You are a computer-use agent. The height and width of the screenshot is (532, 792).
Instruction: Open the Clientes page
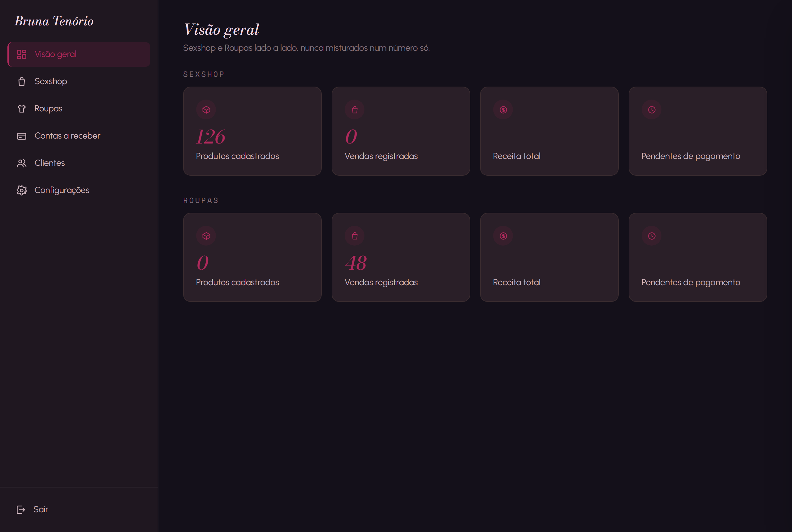pyautogui.click(x=79, y=163)
